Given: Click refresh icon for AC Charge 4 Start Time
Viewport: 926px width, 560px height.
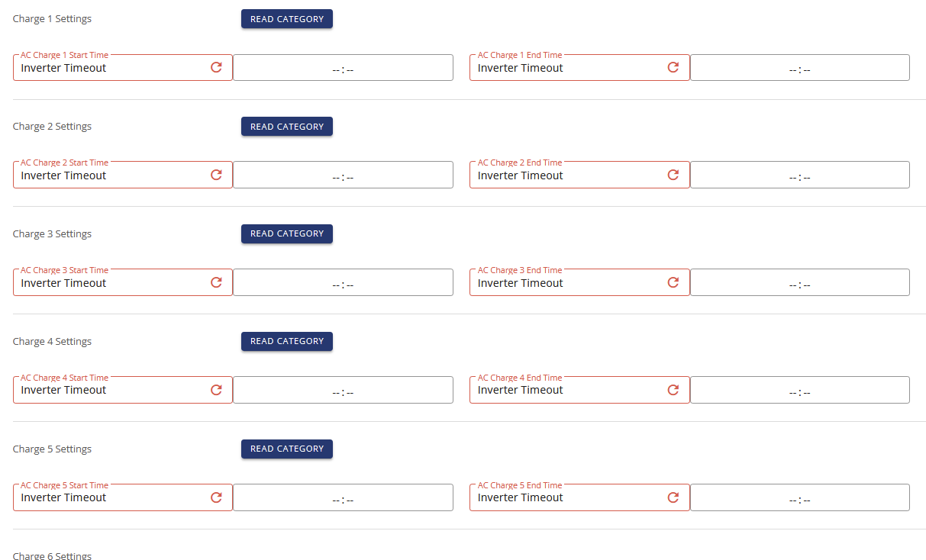Looking at the screenshot, I should [x=216, y=390].
